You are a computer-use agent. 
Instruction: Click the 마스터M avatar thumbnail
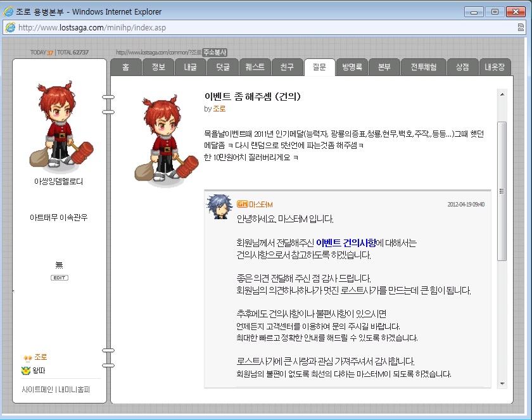pyautogui.click(x=220, y=207)
